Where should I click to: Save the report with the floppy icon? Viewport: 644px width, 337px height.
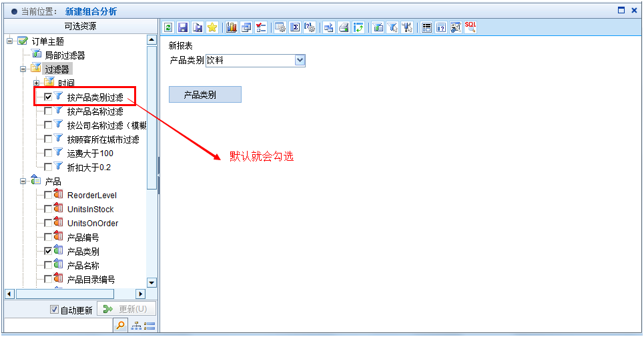[183, 27]
